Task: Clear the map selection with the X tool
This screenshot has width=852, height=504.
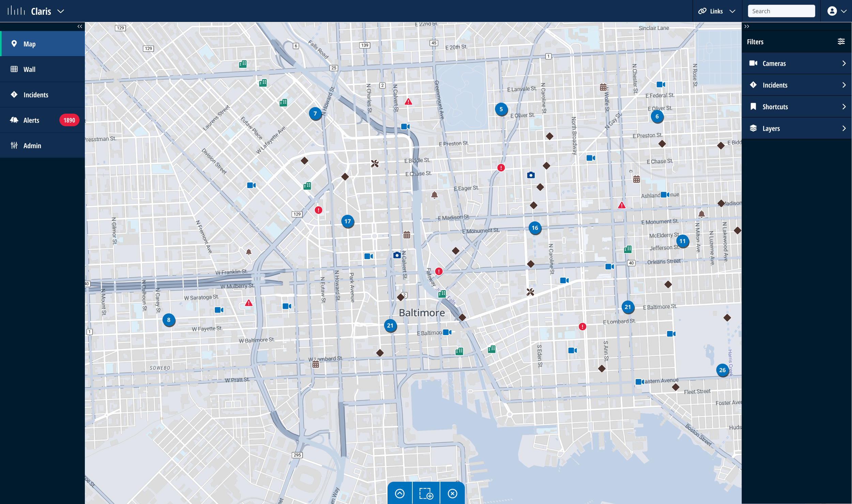Action: [x=452, y=493]
